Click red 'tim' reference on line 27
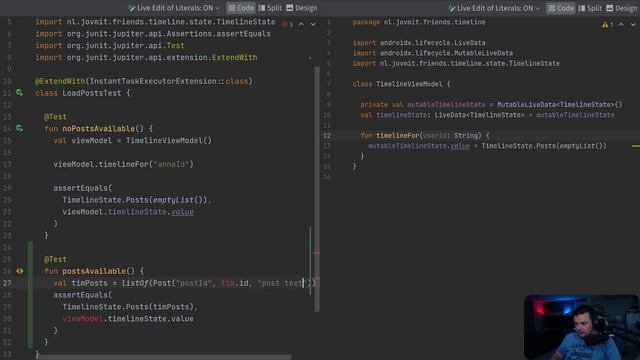 [228, 283]
